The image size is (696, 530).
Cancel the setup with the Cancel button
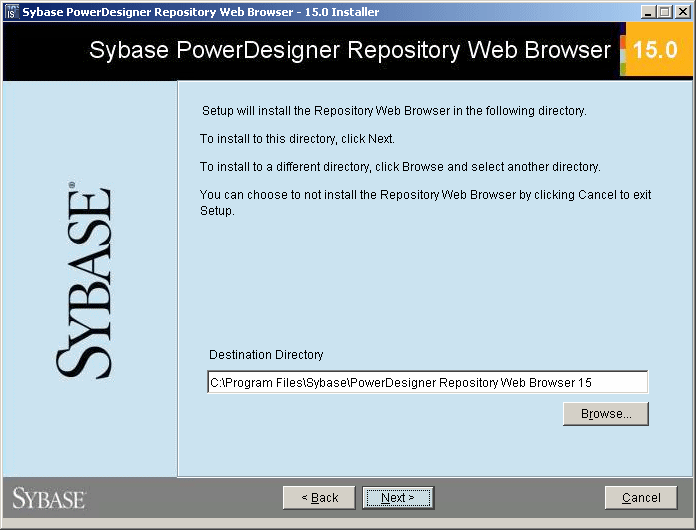(x=641, y=498)
